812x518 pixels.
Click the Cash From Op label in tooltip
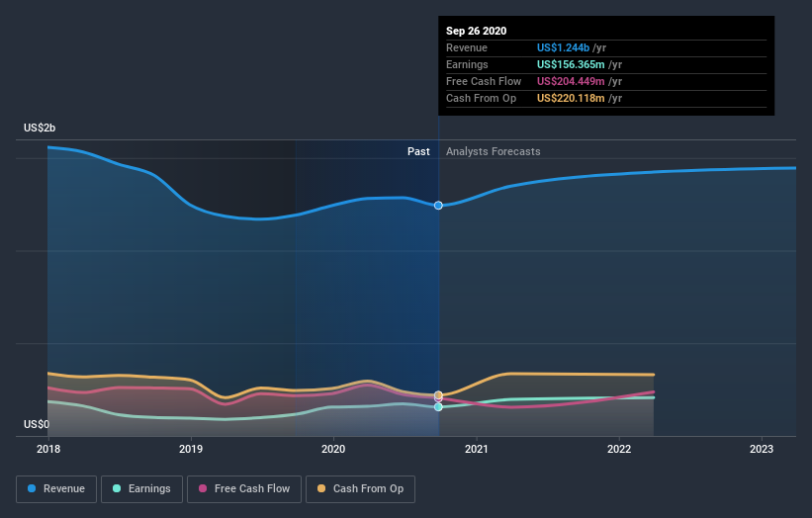tap(481, 98)
